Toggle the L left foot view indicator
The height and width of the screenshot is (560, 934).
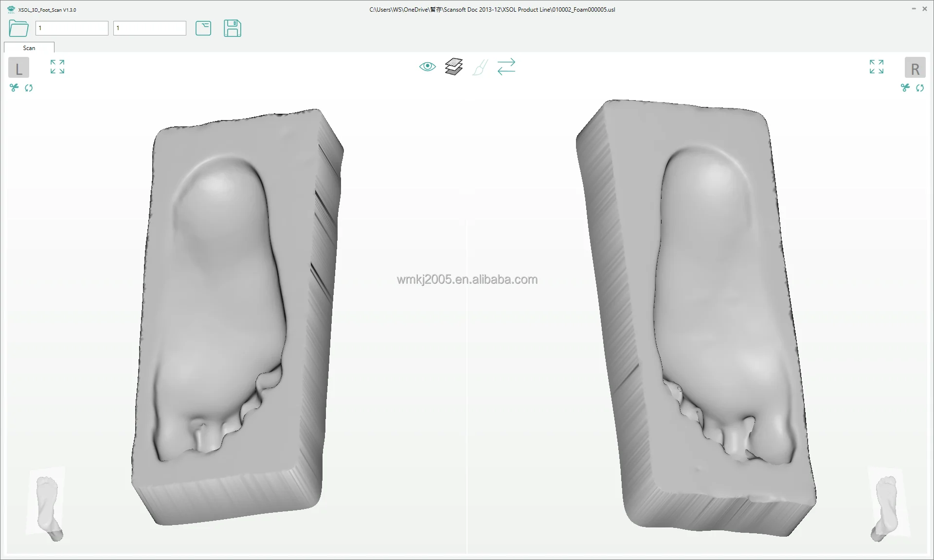point(18,68)
